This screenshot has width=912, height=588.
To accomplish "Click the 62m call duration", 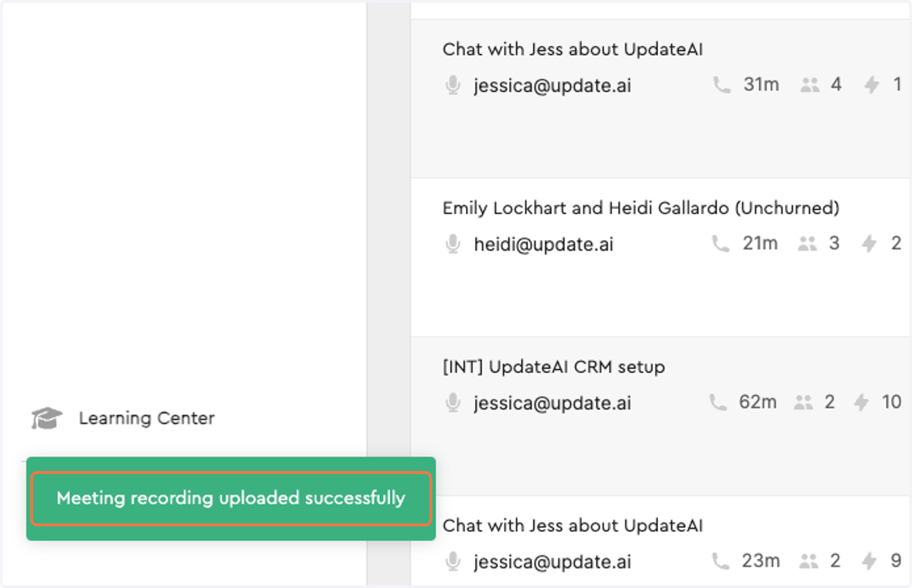I will point(758,402).
